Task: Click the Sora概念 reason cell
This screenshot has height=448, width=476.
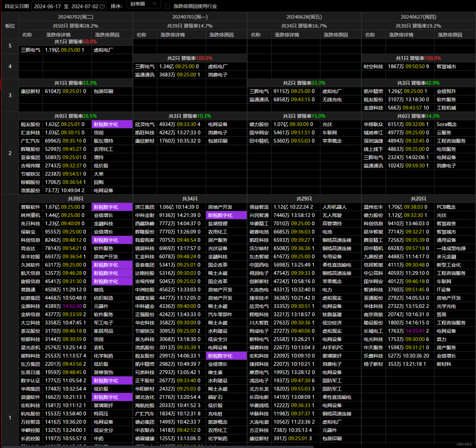Action: click(447, 125)
